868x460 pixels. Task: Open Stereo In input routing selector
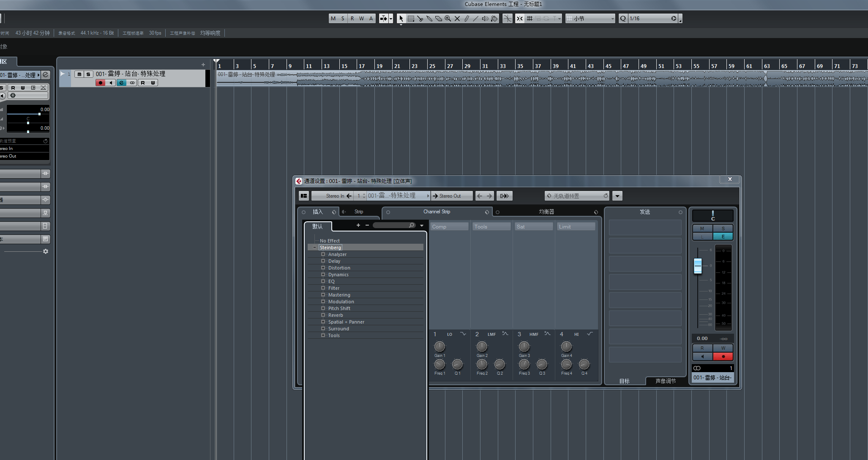coord(333,196)
